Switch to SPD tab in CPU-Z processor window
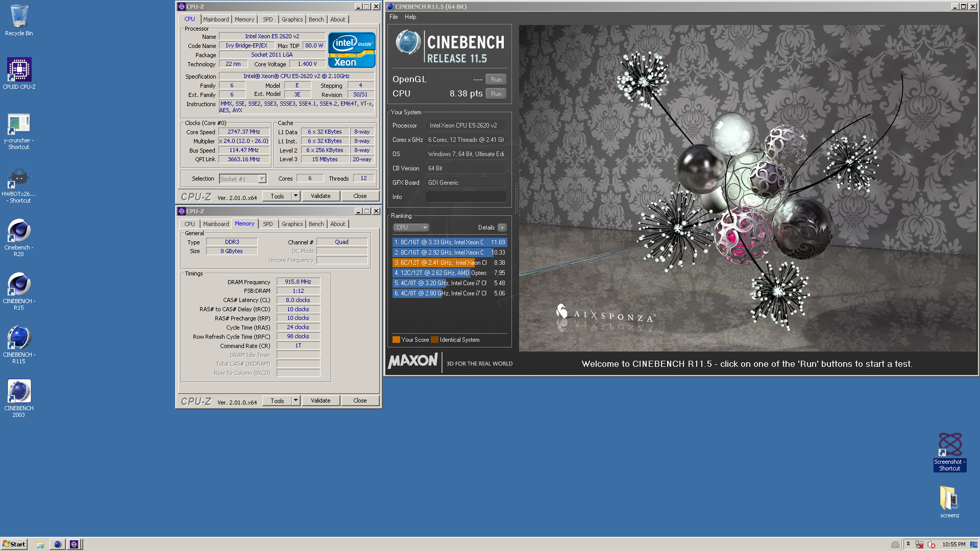980x551 pixels. point(268,19)
